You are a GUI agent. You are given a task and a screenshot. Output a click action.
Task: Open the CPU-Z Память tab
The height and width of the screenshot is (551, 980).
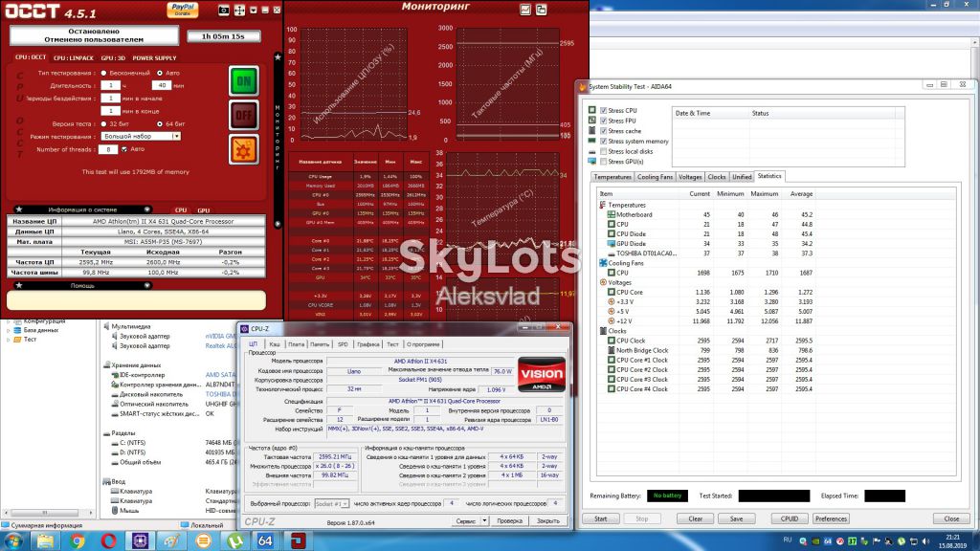pyautogui.click(x=320, y=344)
